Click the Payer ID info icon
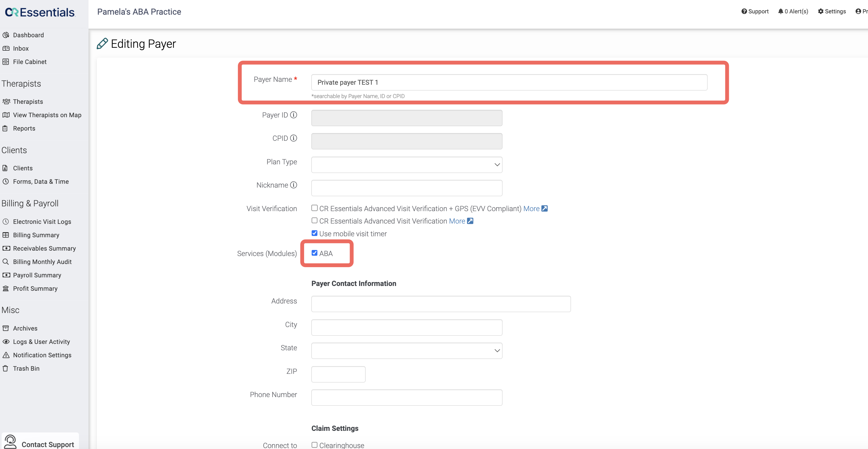Image resolution: width=868 pixels, height=449 pixels. (x=294, y=115)
